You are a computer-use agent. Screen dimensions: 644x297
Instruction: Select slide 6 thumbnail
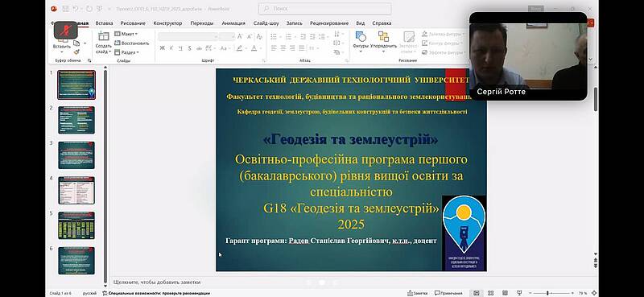(x=76, y=261)
